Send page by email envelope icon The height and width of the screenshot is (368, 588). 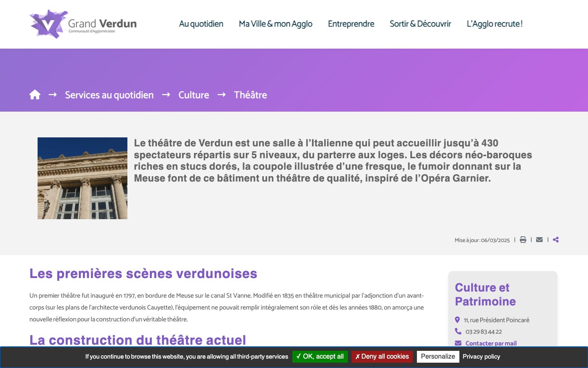click(539, 240)
